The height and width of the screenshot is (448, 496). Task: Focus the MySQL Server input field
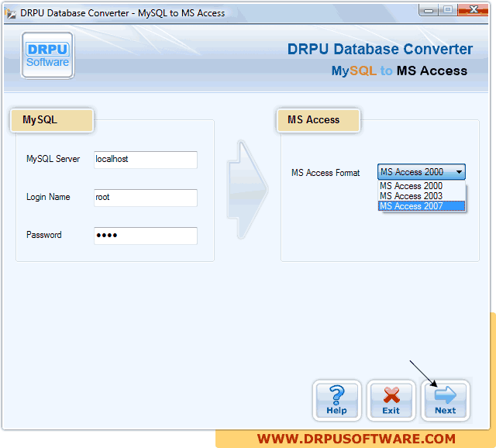point(146,160)
